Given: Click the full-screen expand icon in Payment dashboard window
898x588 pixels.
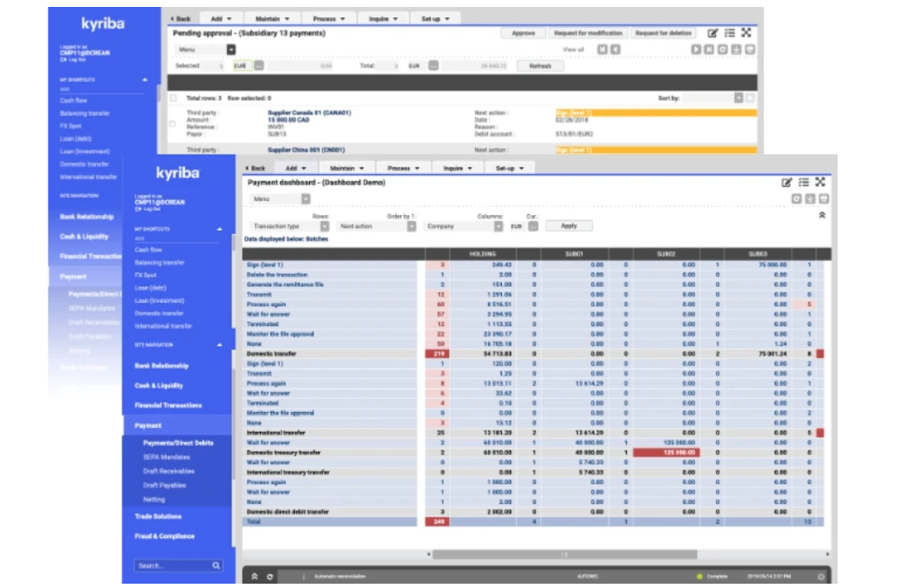Looking at the screenshot, I should coord(820,182).
